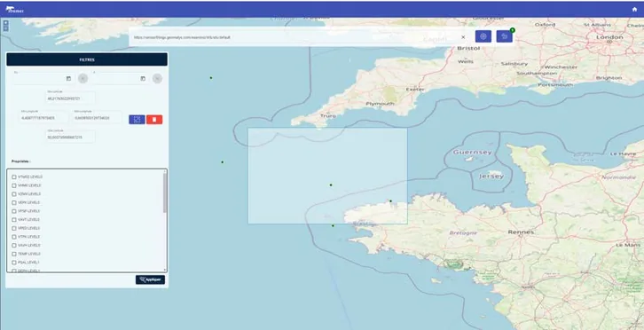Toggle the VTPK LEVEL0 checkbox
This screenshot has width=644, height=330.
click(x=14, y=237)
